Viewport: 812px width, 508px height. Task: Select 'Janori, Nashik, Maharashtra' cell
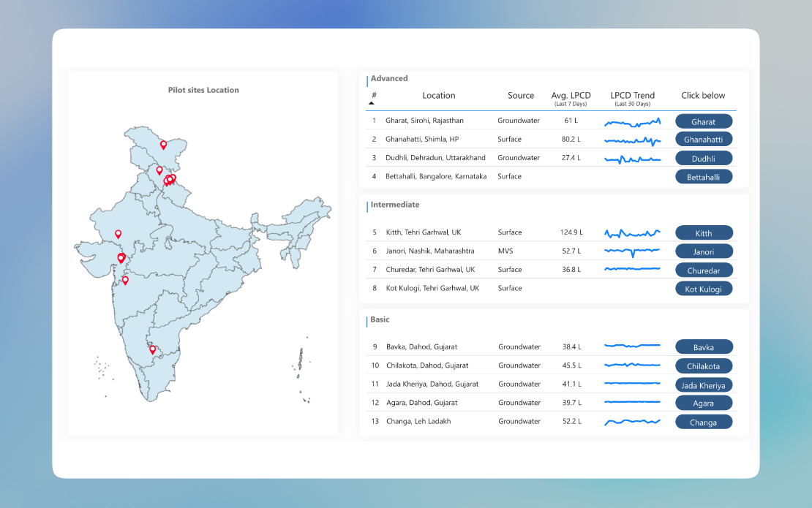coord(430,251)
